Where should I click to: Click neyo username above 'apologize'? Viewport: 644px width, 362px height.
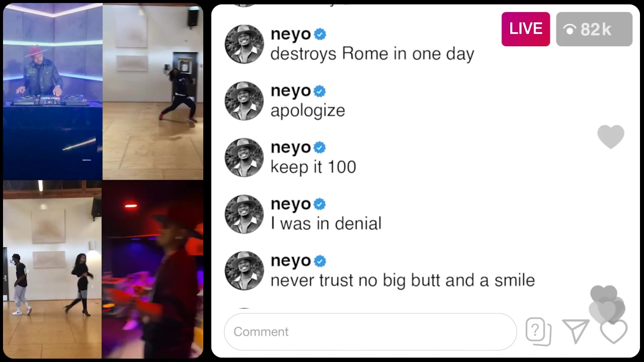[x=291, y=91]
